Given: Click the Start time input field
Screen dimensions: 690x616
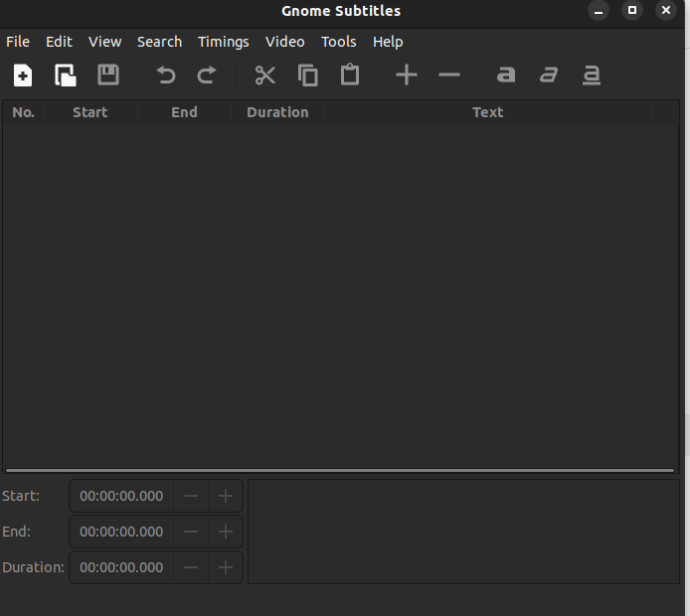Looking at the screenshot, I should pos(121,496).
